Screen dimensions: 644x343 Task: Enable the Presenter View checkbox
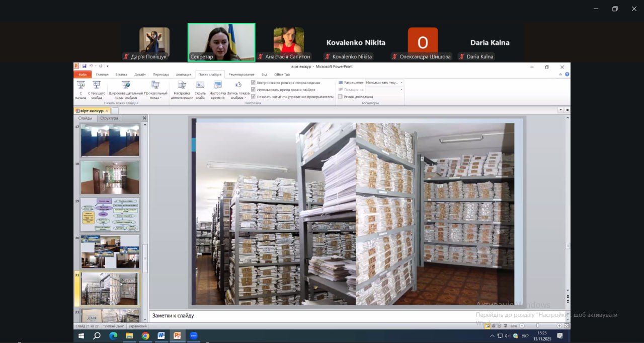[x=340, y=97]
